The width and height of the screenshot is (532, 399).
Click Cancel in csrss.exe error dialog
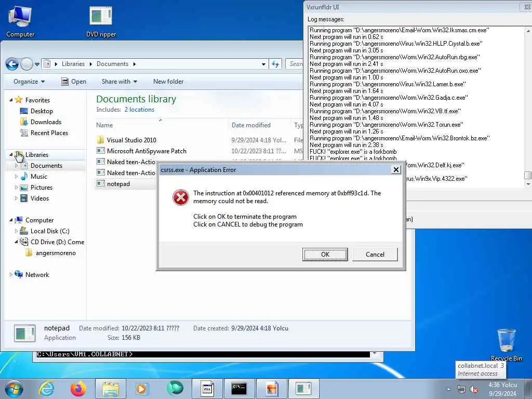[375, 255]
